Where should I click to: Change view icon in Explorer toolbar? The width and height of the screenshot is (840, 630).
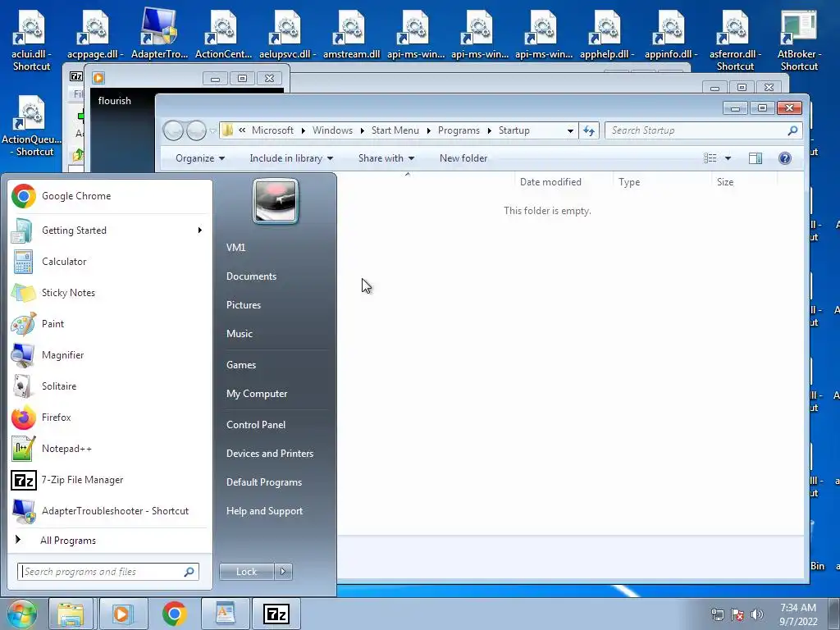(710, 158)
